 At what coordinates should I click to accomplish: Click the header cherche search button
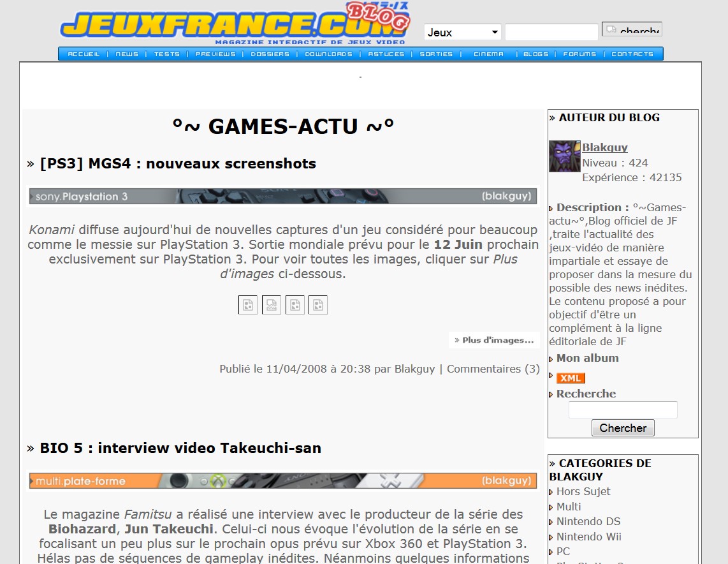point(632,29)
